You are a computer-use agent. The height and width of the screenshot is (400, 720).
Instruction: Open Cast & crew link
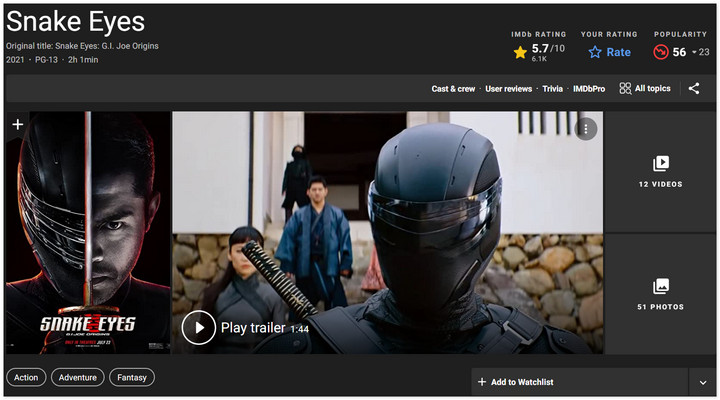[x=453, y=89]
